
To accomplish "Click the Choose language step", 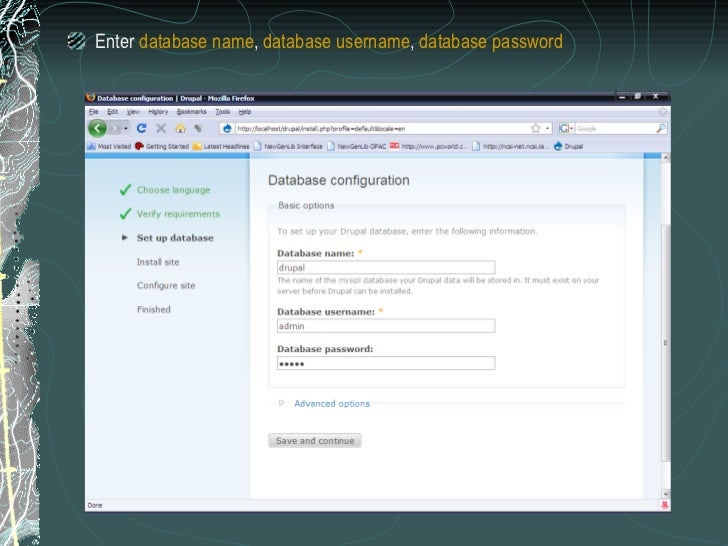I will point(174,190).
